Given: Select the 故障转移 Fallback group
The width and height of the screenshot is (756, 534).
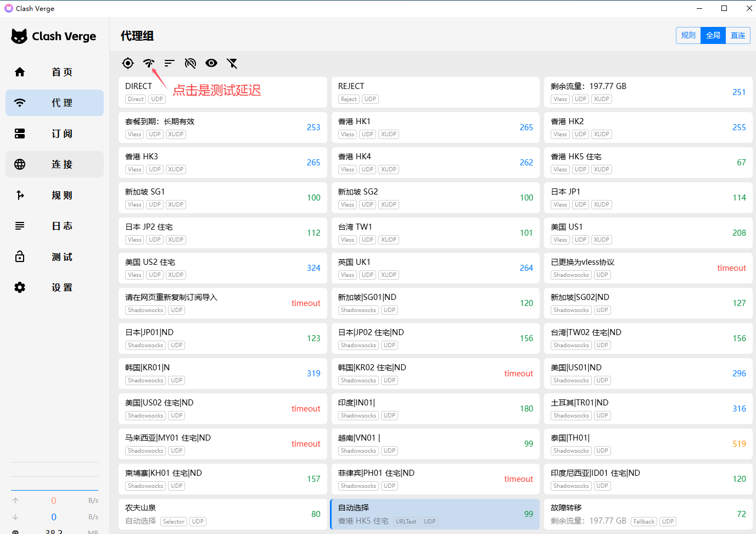Looking at the screenshot, I should (x=648, y=514).
